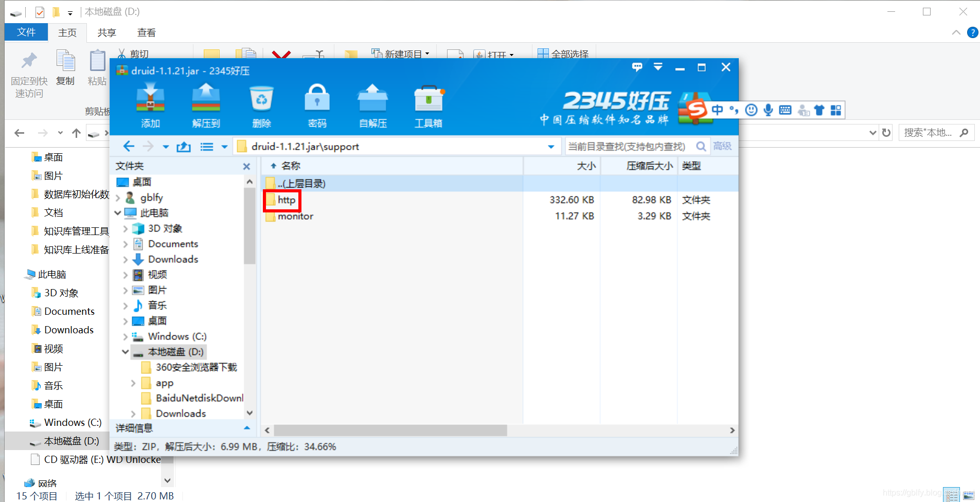This screenshot has width=980, height=502.
Task: Select the microphone voice input icon on Sogou bar
Action: [768, 110]
